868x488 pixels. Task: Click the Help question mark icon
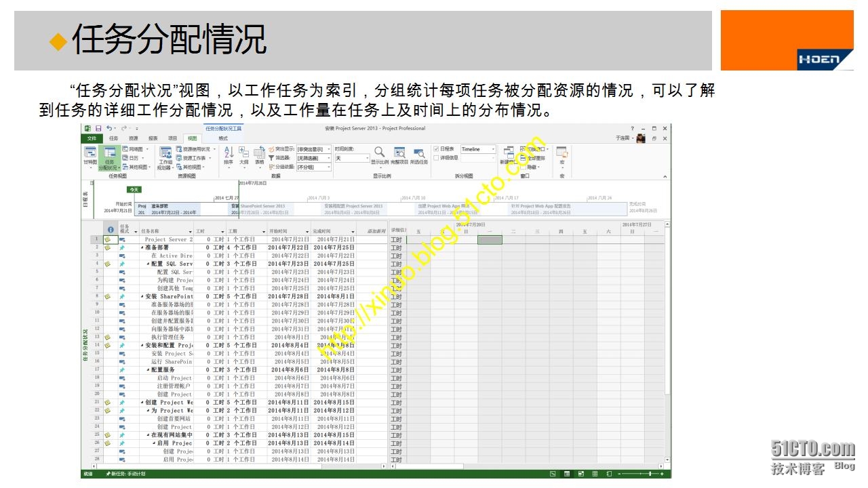[633, 128]
